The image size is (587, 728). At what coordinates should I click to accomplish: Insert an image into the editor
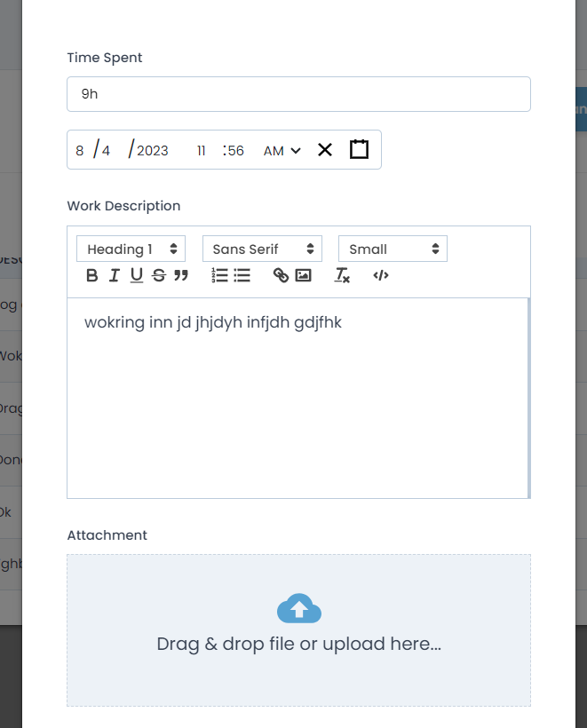303,276
